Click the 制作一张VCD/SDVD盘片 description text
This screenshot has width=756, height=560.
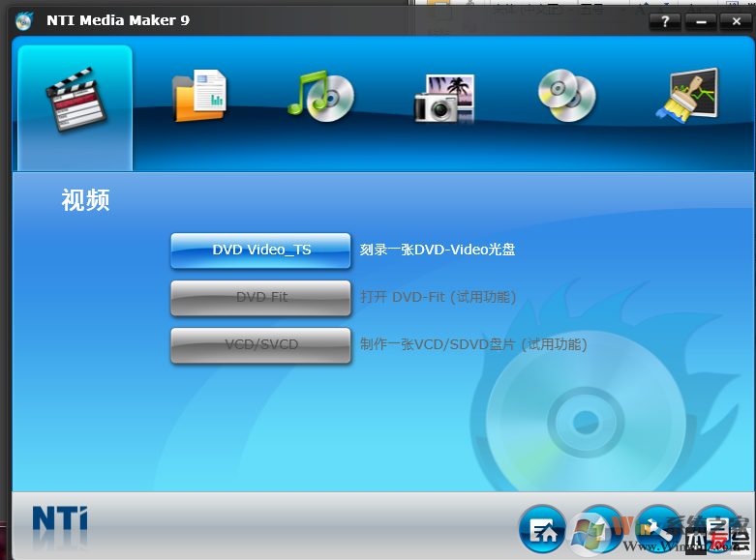[x=473, y=344]
